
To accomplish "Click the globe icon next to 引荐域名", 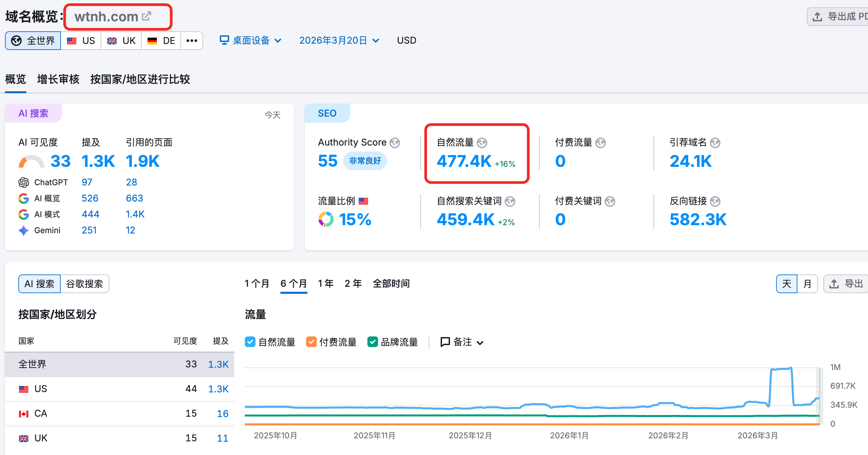I will pos(715,143).
